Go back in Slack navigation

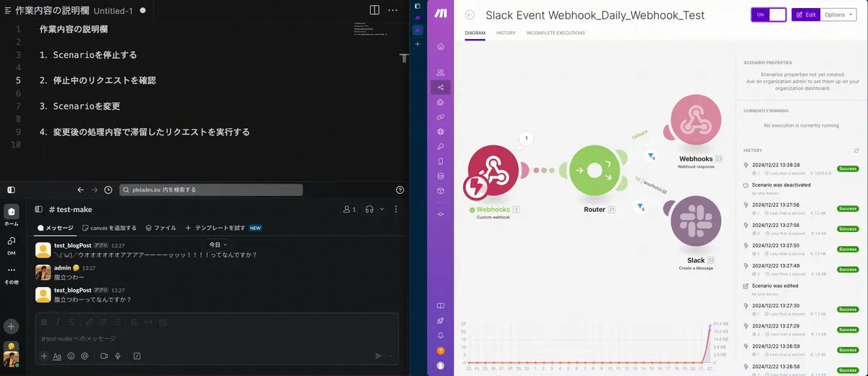click(79, 190)
